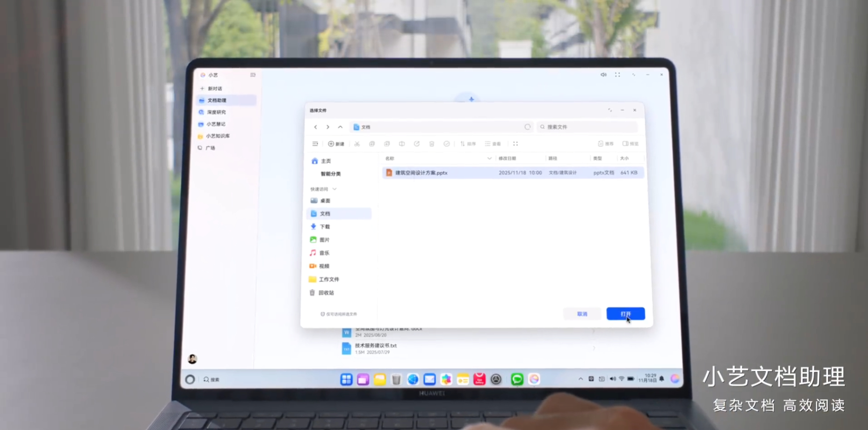This screenshot has width=868, height=430.
Task: Open the yellow file manager dock icon
Action: pos(380,380)
